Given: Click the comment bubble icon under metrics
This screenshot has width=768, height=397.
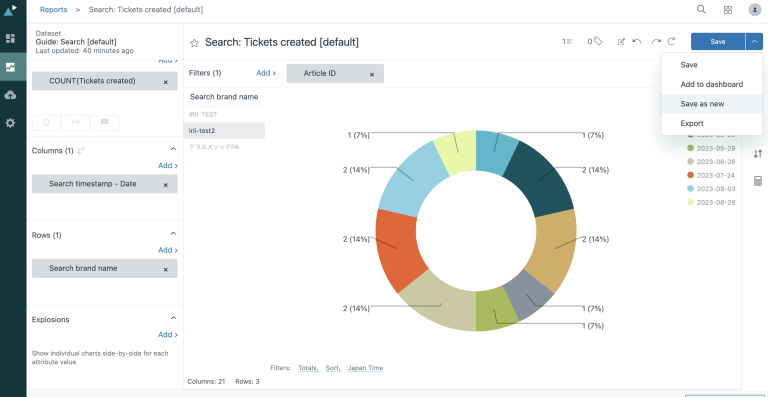Looking at the screenshot, I should pos(104,122).
